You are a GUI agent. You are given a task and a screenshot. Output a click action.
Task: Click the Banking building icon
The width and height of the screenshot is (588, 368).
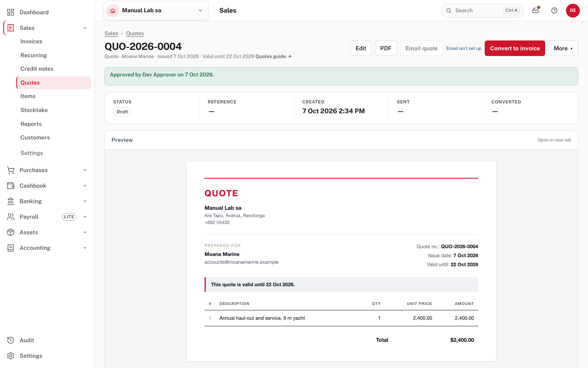pos(10,201)
